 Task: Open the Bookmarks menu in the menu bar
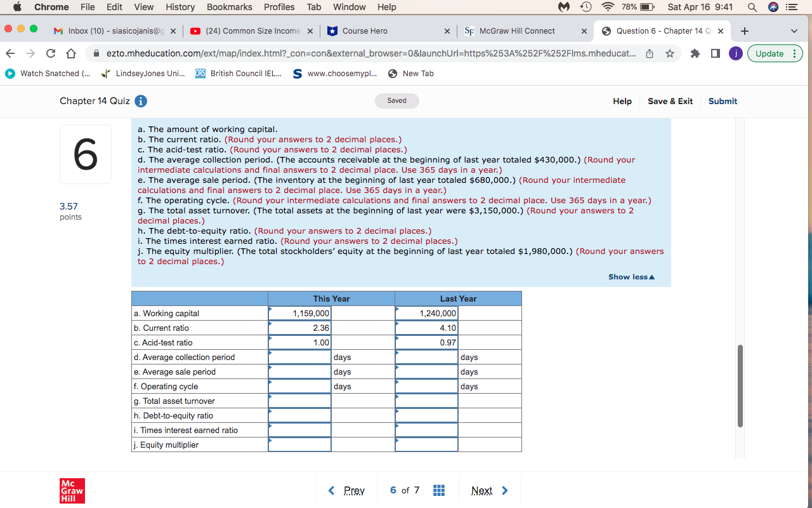click(x=229, y=7)
